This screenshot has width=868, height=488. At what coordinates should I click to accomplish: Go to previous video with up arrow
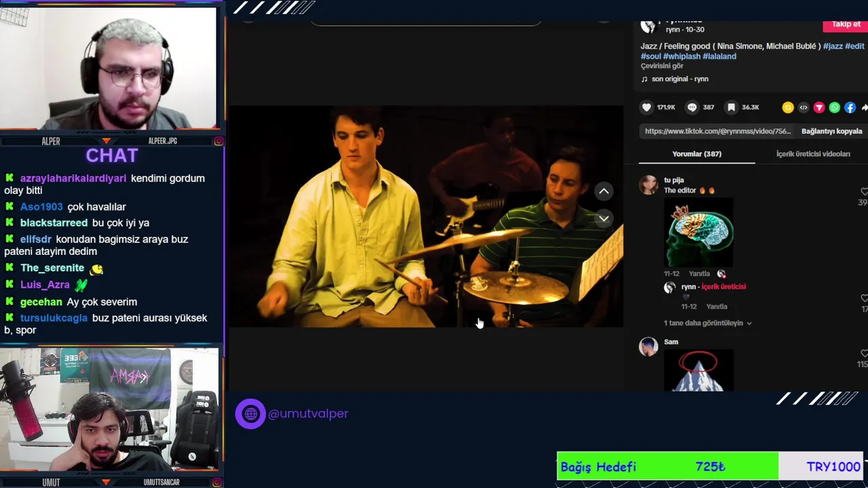pos(604,191)
